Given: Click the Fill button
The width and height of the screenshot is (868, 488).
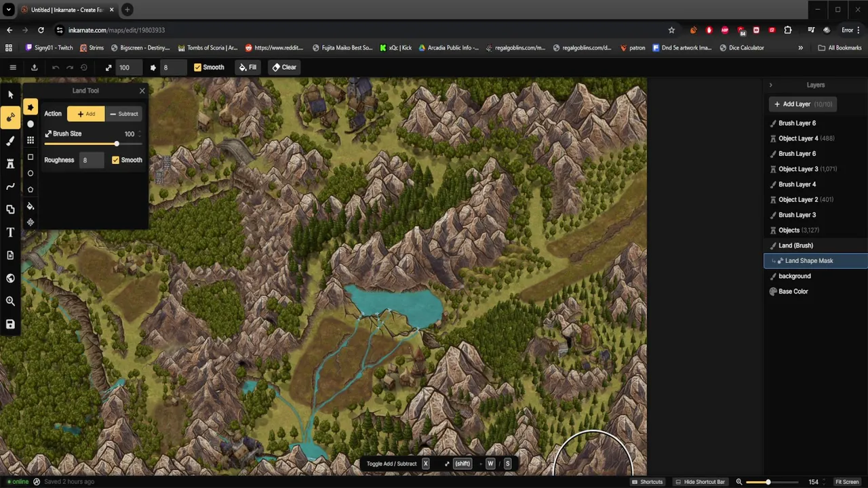Looking at the screenshot, I should click(x=248, y=67).
